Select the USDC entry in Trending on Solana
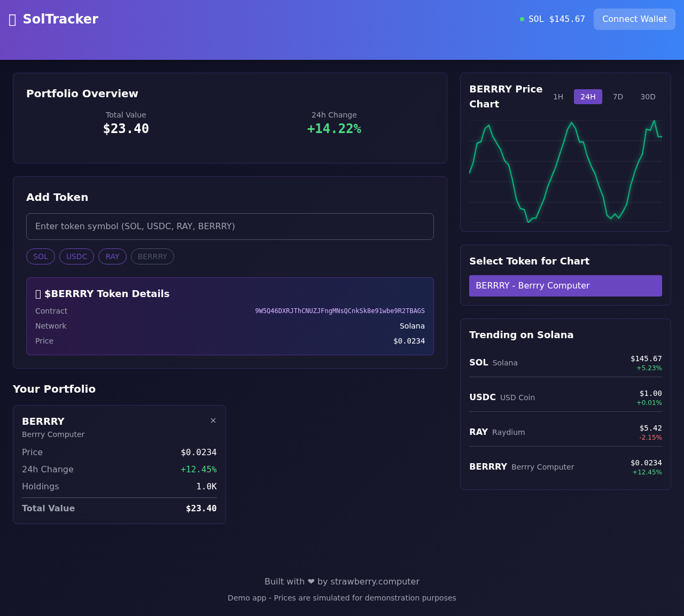This screenshot has height=616, width=684. pyautogui.click(x=565, y=397)
